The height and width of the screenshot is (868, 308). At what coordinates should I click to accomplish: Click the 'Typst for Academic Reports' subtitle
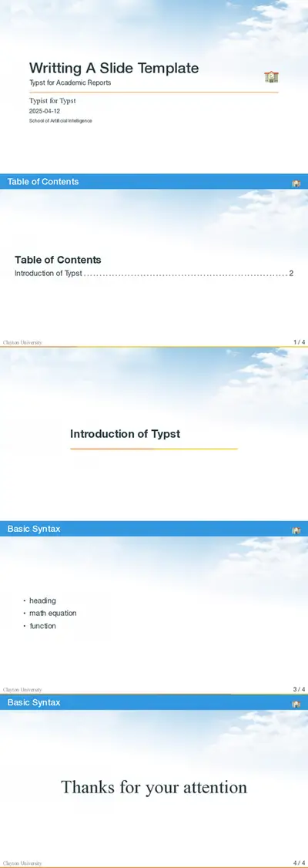(70, 82)
